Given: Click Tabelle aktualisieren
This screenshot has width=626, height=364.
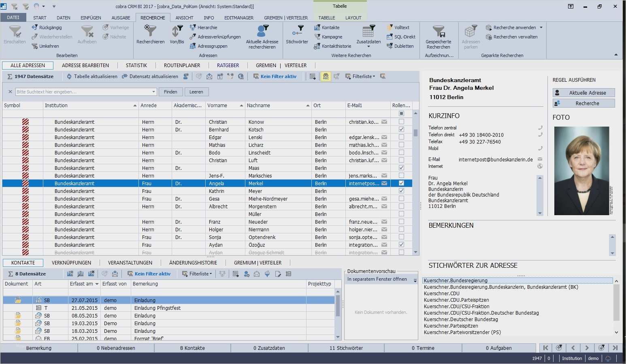Looking at the screenshot, I should click(92, 76).
